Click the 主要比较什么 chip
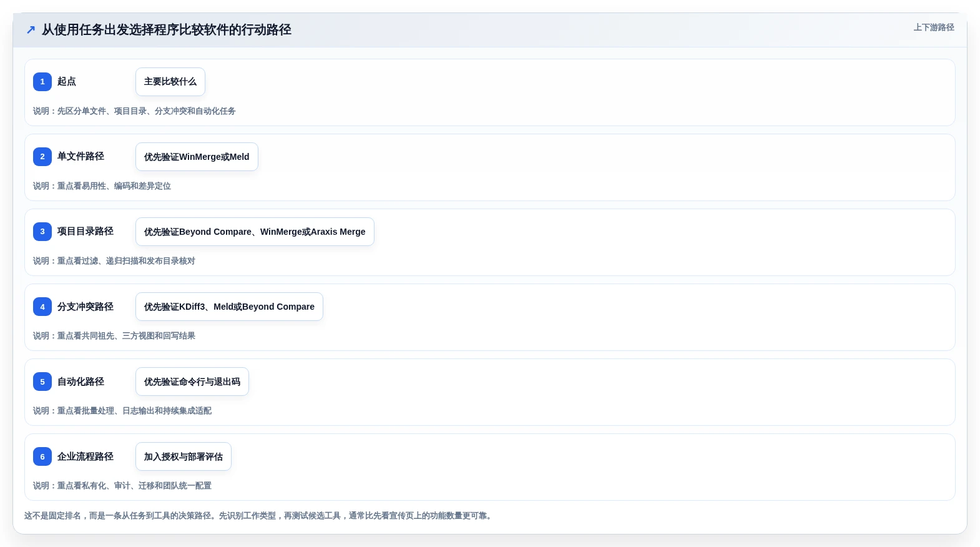 click(x=170, y=82)
